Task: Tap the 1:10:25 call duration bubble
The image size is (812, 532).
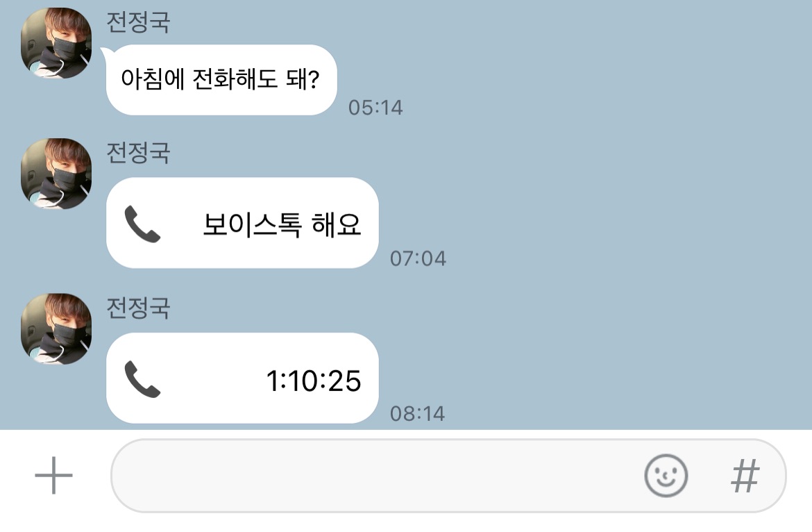Action: click(x=242, y=378)
